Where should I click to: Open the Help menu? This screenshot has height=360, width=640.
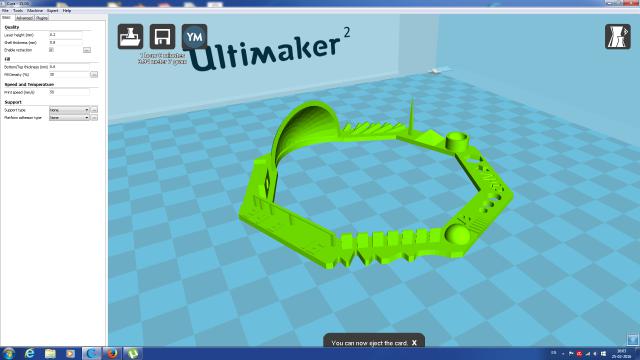(67, 11)
